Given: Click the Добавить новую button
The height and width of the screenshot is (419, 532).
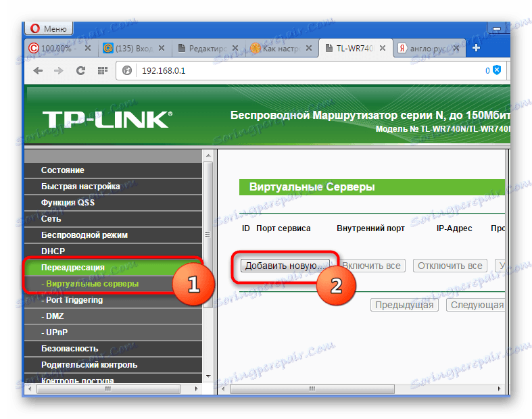Looking at the screenshot, I should (285, 266).
